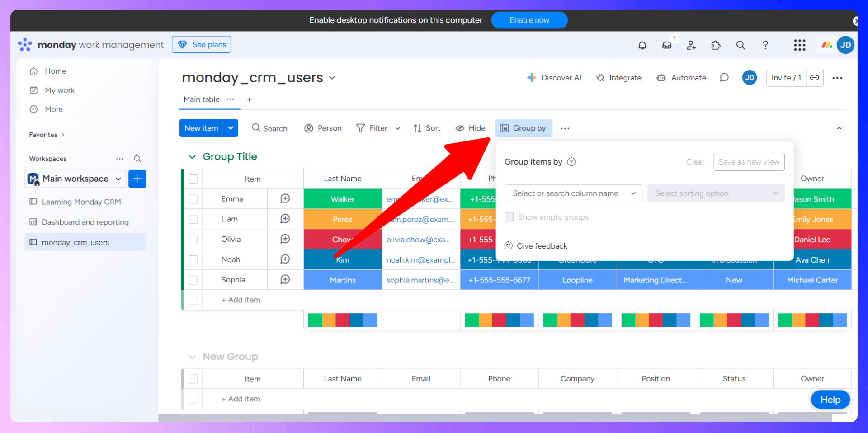Tick checkbox for Noah row

(193, 260)
